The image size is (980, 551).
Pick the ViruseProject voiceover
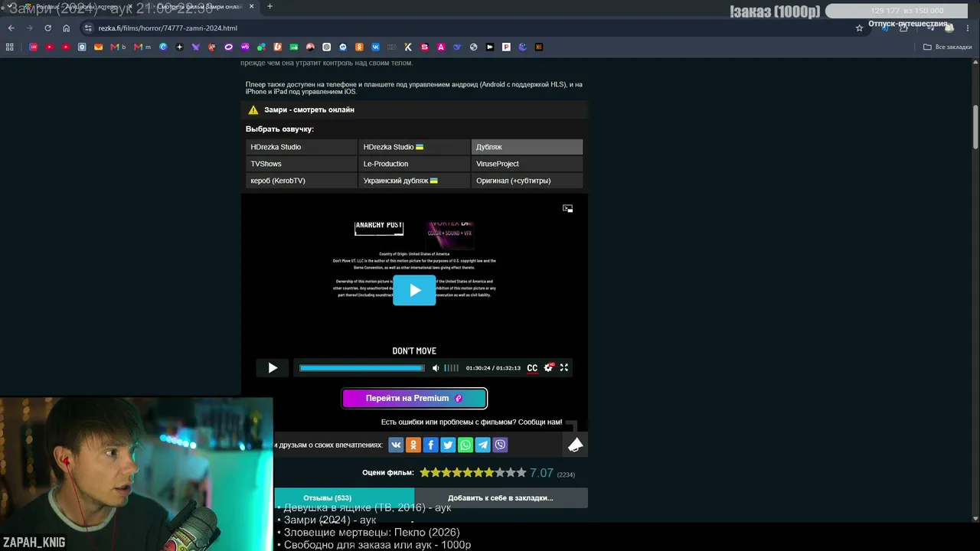[527, 164]
